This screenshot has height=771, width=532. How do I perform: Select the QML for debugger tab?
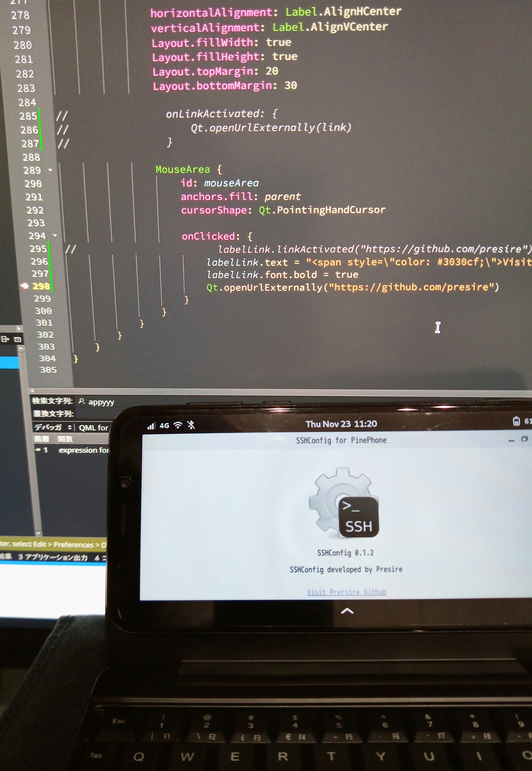click(94, 428)
